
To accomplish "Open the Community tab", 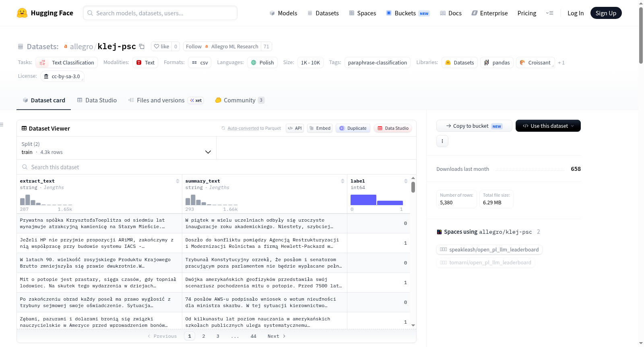I will (239, 100).
